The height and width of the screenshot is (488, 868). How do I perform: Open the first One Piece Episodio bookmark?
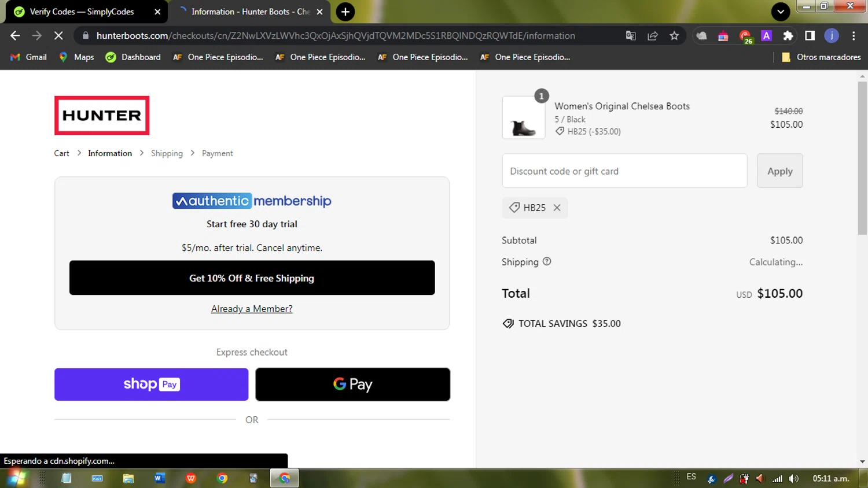click(218, 57)
